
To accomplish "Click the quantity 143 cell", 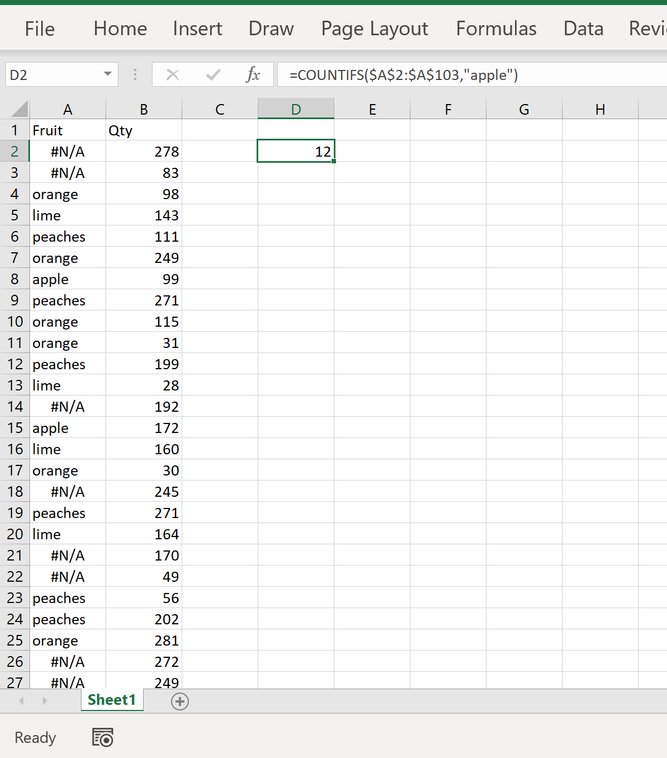I will [x=144, y=216].
